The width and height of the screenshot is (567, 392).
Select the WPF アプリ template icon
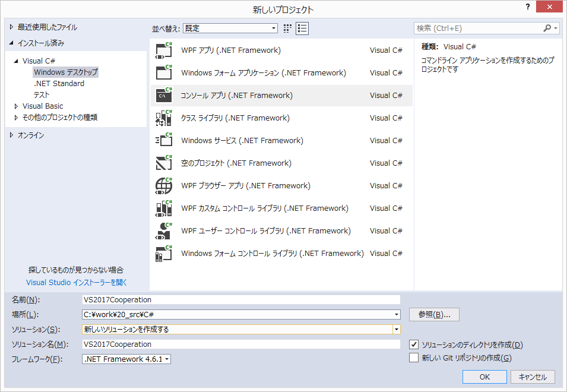click(164, 50)
